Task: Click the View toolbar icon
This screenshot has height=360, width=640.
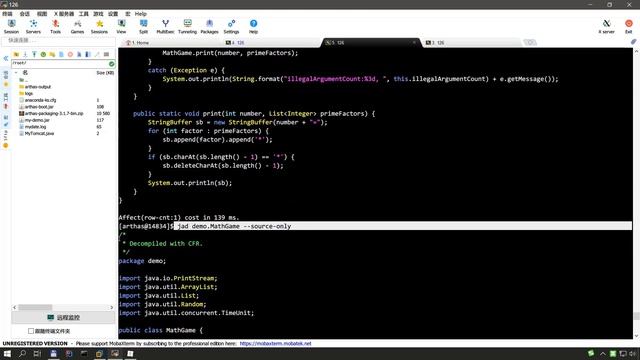Action: point(121,26)
